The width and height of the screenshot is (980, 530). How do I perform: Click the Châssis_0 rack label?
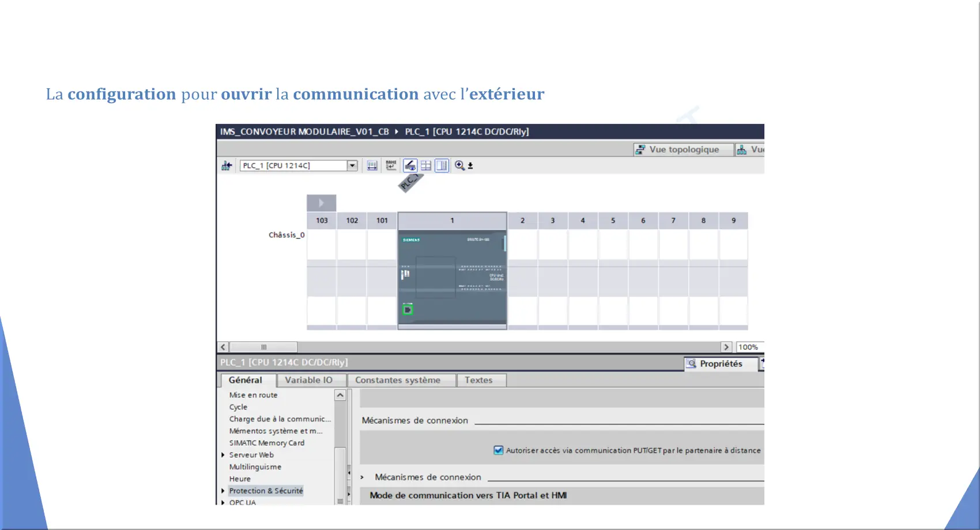coord(287,235)
